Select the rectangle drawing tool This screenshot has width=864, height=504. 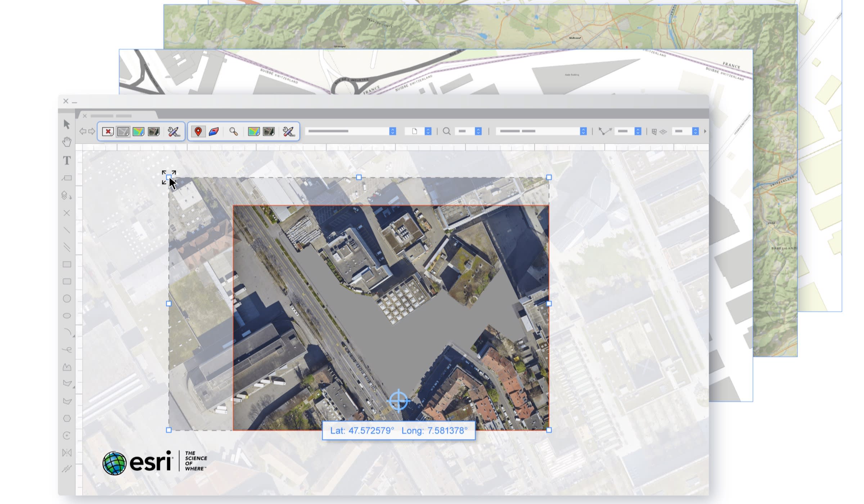tap(67, 265)
